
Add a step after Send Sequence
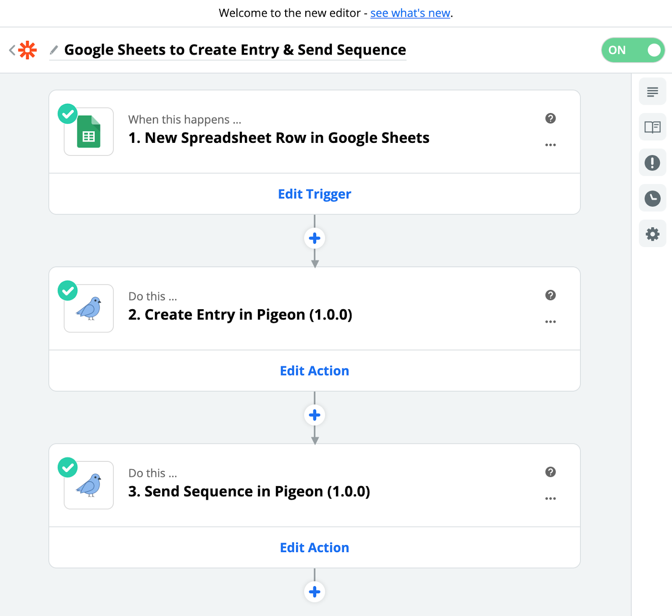pos(315,592)
